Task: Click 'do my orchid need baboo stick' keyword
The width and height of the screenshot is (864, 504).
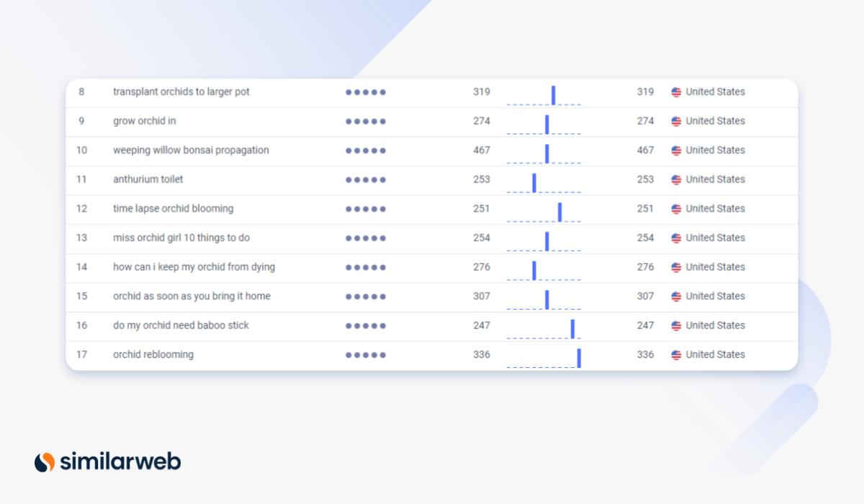Action: 181,325
